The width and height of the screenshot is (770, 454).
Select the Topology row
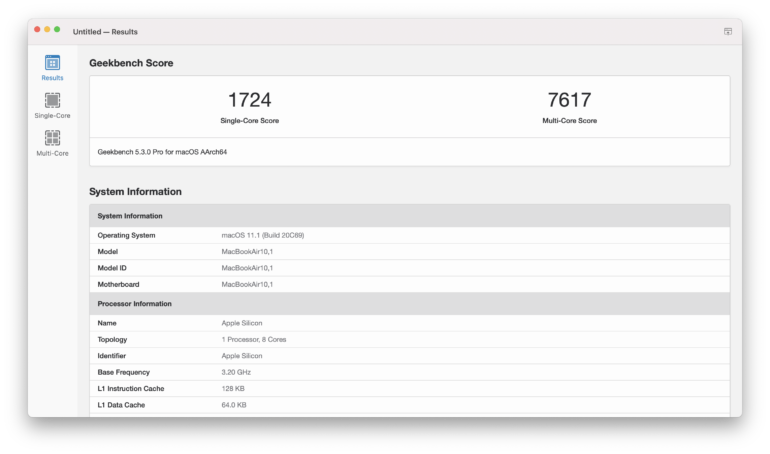click(x=409, y=339)
